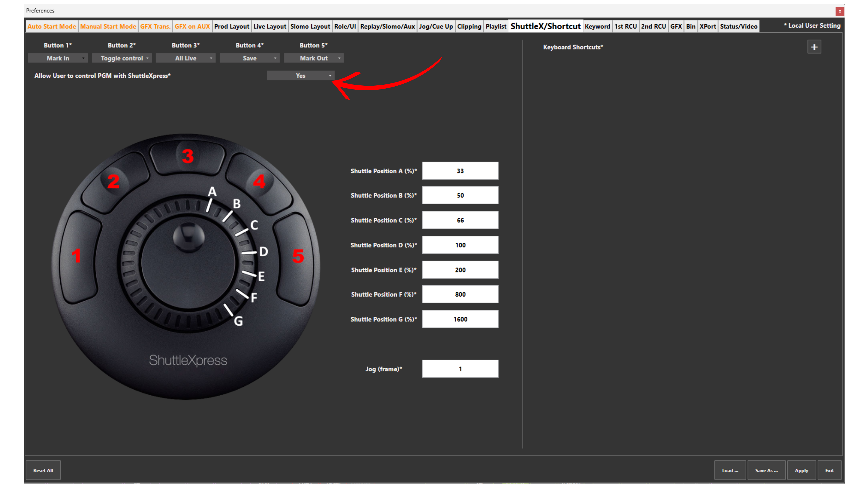Viewport: 868px width, 488px height.
Task: Open Replay/Slomo/Aux tab
Action: 387,26
